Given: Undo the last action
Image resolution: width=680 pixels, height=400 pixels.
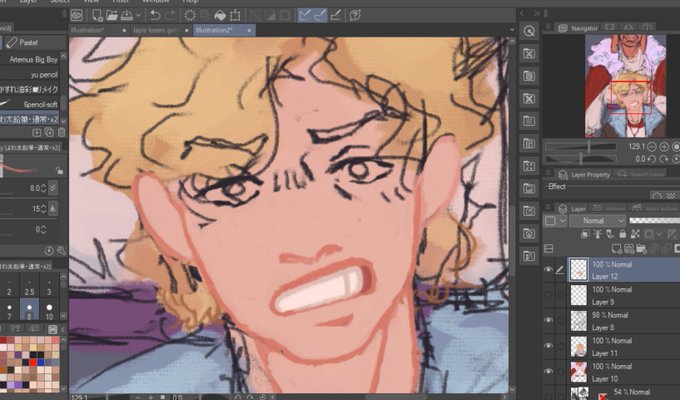Looking at the screenshot, I should [155, 16].
